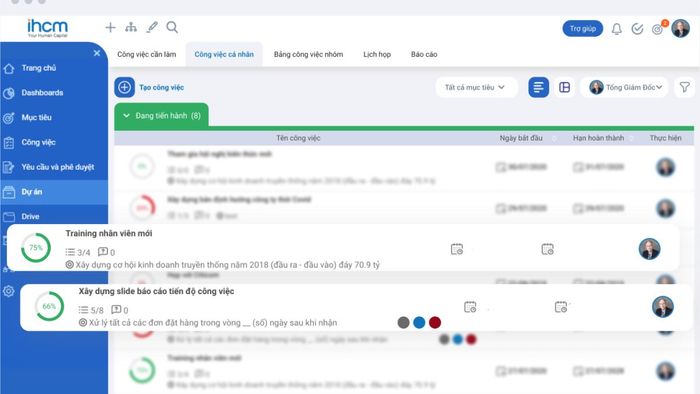Image resolution: width=700 pixels, height=394 pixels.
Task: Select Dự án in sidebar
Action: pyautogui.click(x=54, y=192)
